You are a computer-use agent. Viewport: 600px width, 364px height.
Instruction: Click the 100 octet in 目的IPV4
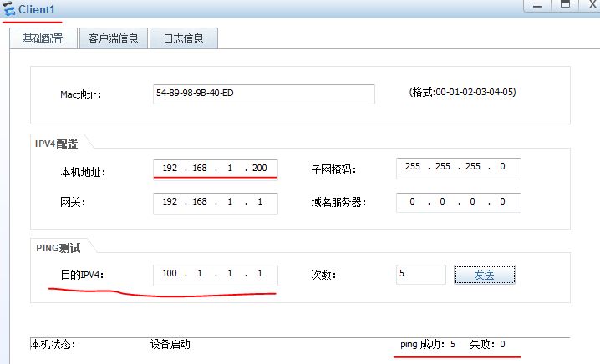click(x=170, y=275)
